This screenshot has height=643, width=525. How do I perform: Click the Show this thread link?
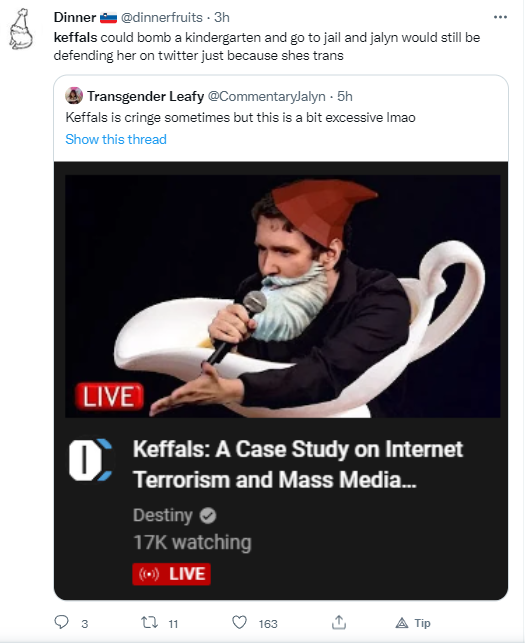pyautogui.click(x=116, y=139)
